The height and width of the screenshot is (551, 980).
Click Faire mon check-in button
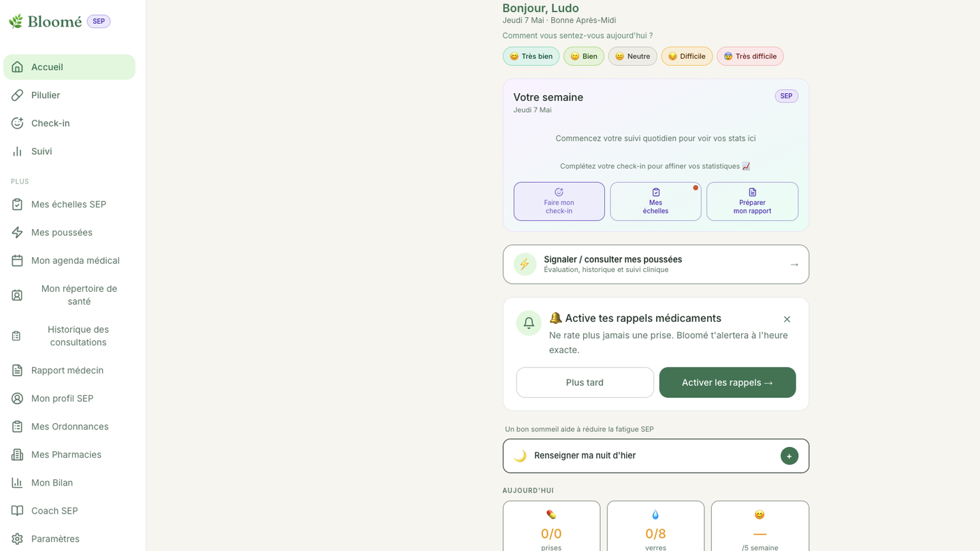coord(559,201)
